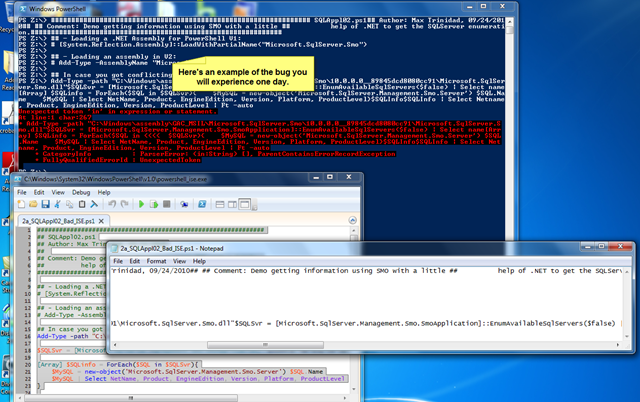Open the Help menu in Notepad
The width and height of the screenshot is (640, 402).
[199, 261]
